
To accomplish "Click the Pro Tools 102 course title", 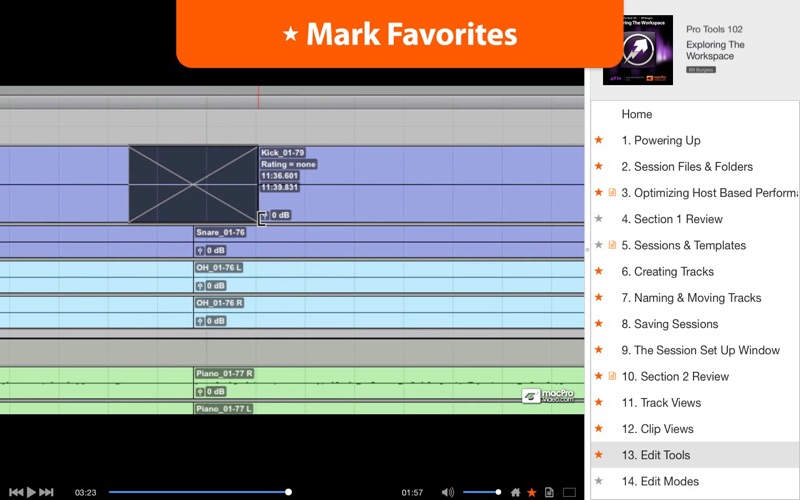I will (x=714, y=29).
